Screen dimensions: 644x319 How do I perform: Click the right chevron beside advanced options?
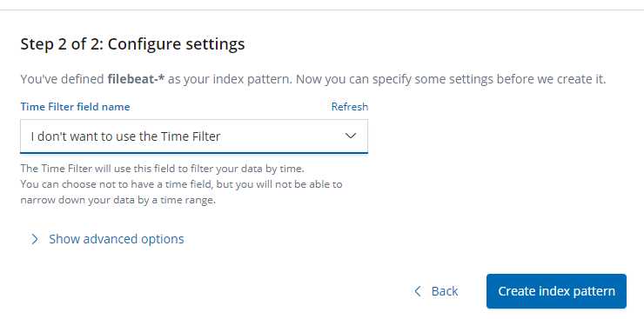pos(35,239)
